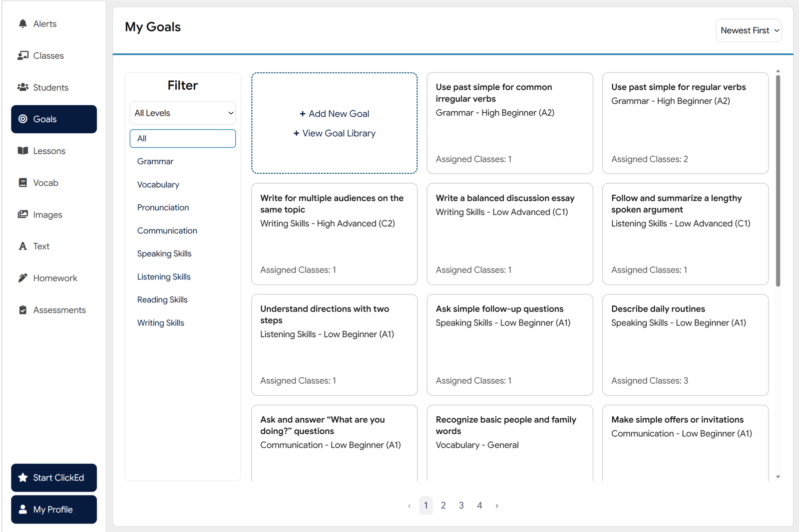Select the Writing Skills filter
The width and height of the screenshot is (799, 532).
(x=161, y=323)
